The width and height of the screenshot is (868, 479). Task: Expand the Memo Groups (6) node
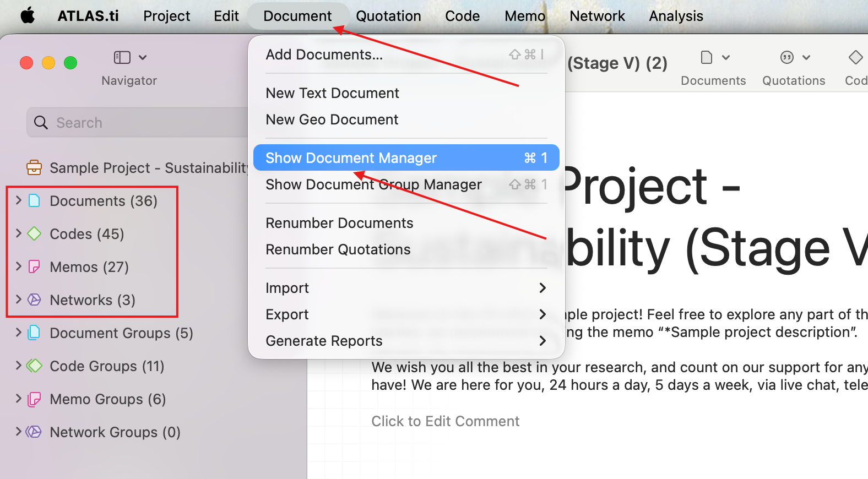point(19,399)
